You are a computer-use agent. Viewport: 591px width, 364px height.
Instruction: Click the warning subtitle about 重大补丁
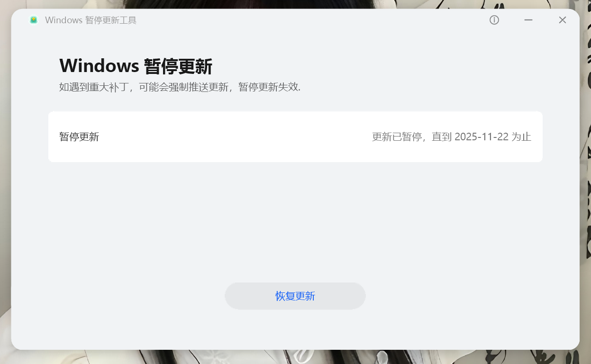tap(180, 87)
